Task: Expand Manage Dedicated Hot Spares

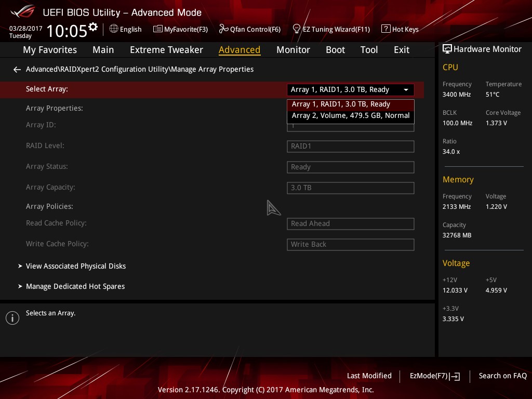Action: (75, 286)
